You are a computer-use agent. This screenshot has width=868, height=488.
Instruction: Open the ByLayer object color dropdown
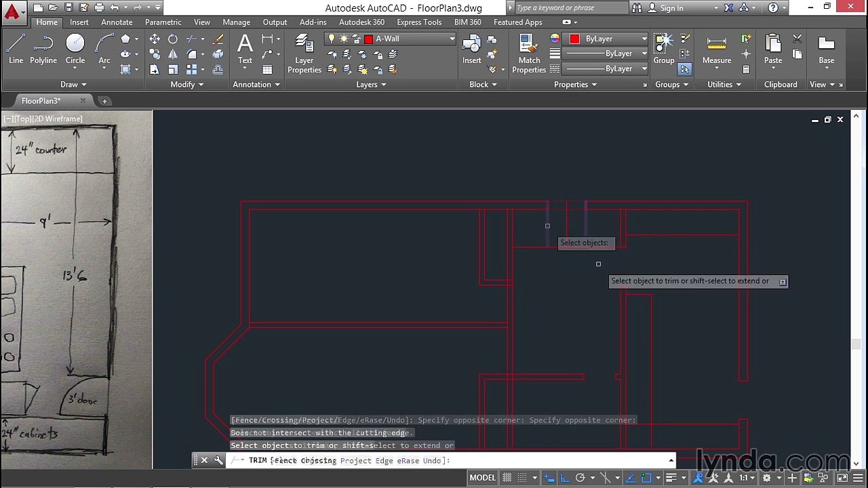point(644,39)
